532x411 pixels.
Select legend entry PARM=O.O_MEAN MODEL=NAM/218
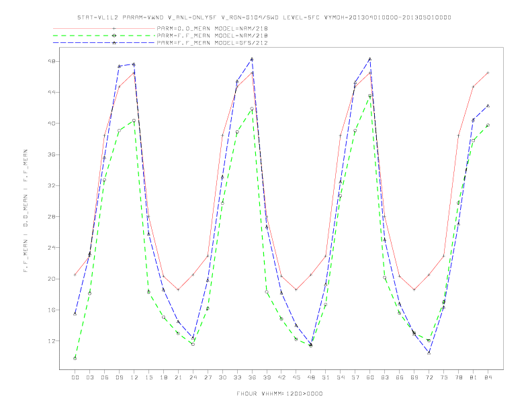coord(212,28)
